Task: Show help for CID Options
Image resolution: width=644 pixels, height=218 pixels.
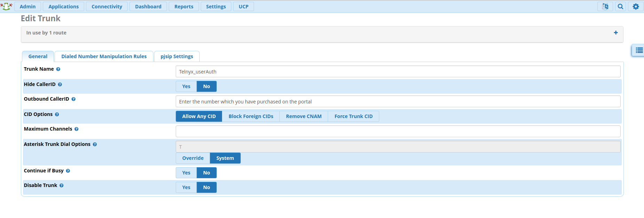Action: point(57,115)
